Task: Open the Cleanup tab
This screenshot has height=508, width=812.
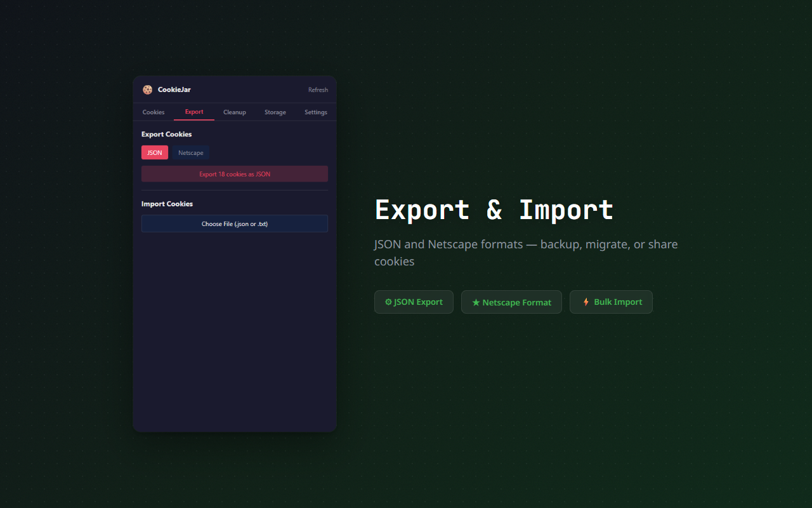Action: [x=234, y=112]
